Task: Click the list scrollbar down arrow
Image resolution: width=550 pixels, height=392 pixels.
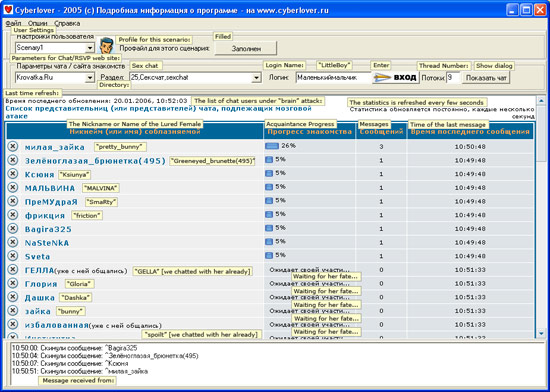Action: 541,333
